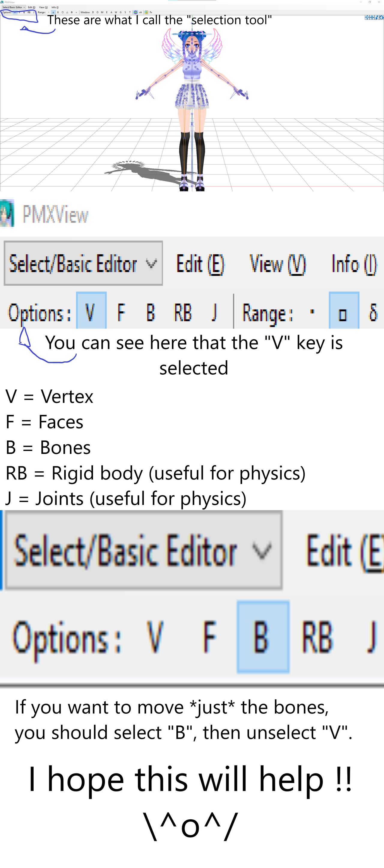Image resolution: width=384 pixels, height=868 pixels.
Task: Click the four-arrow pan camera icon
Action: (372, 17)
